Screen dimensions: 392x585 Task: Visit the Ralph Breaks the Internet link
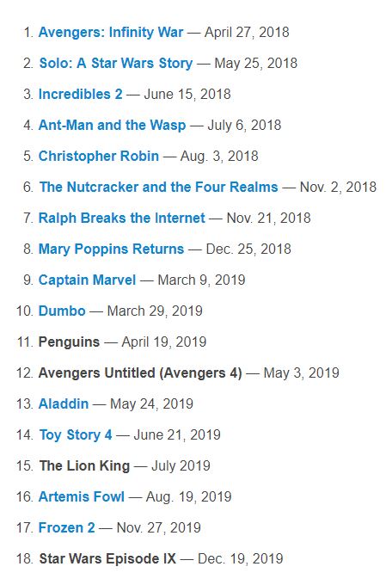[121, 218]
